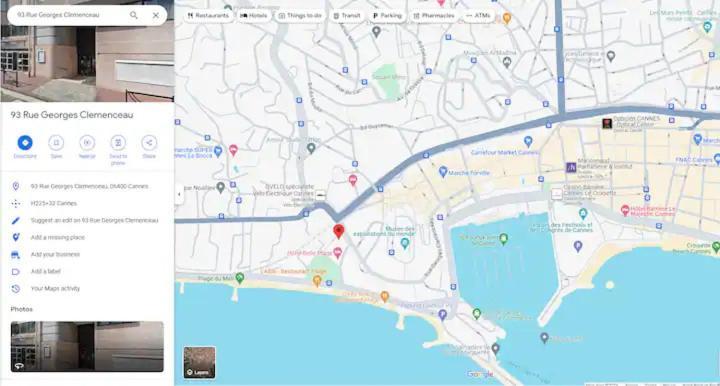Viewport: 720px width, 386px height.
Task: Select the Send to phone icon
Action: coord(118,143)
